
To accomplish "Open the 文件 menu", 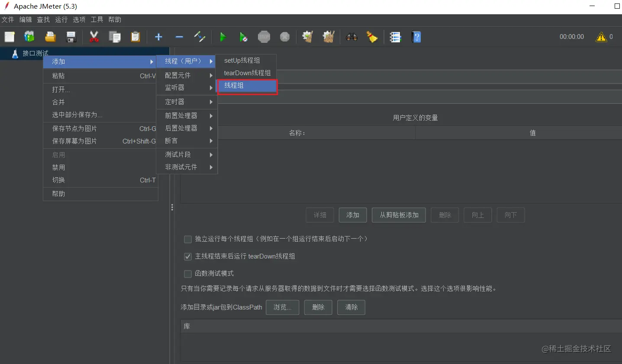I will [x=8, y=20].
